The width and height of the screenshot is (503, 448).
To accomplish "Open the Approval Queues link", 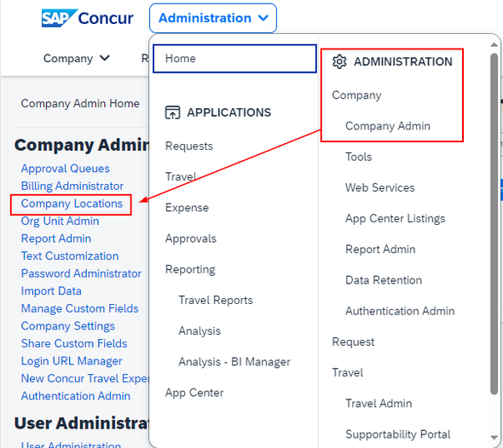I will coord(66,169).
